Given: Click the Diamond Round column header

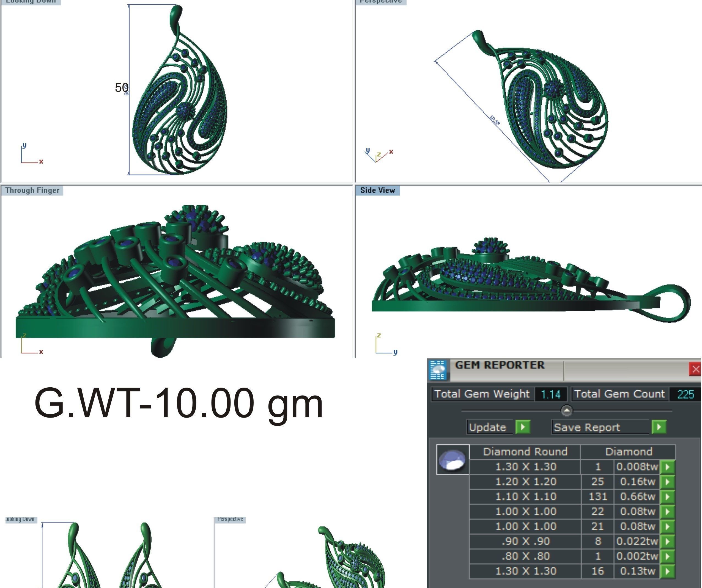Looking at the screenshot, I should pyautogui.click(x=525, y=452).
